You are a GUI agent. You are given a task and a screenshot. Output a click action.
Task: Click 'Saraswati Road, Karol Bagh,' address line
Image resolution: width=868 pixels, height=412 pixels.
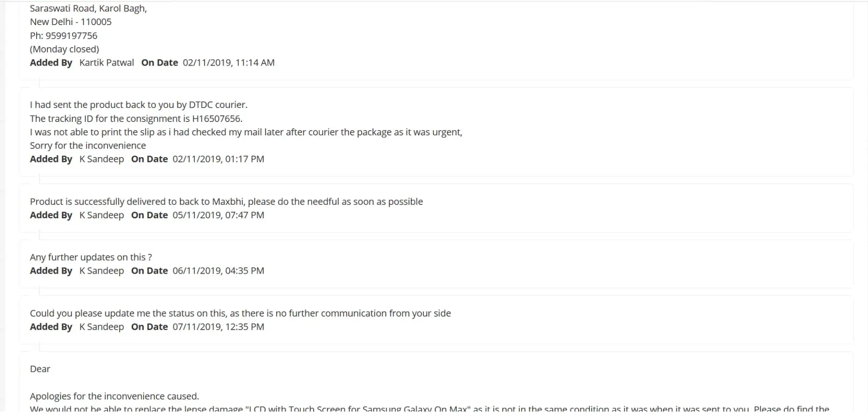pyautogui.click(x=88, y=9)
